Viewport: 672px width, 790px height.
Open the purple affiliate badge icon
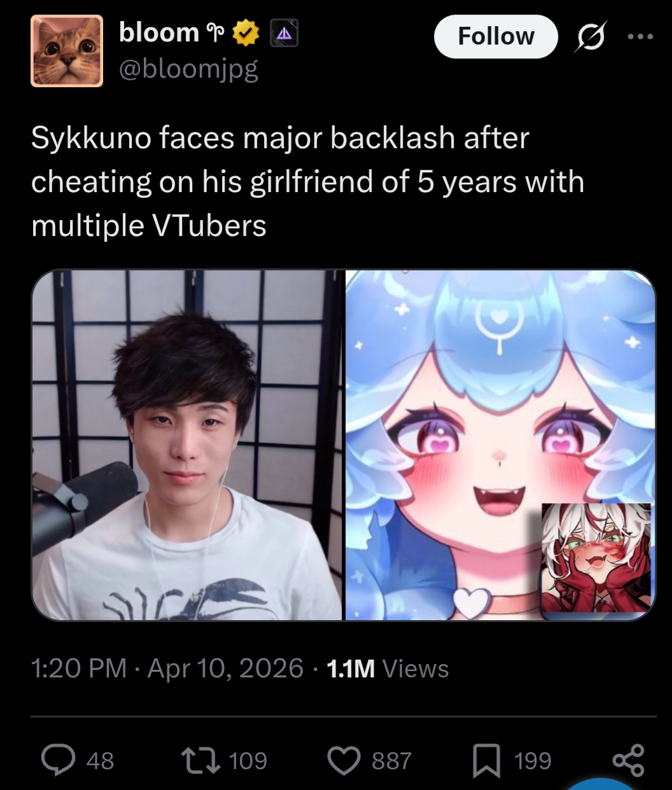[284, 34]
